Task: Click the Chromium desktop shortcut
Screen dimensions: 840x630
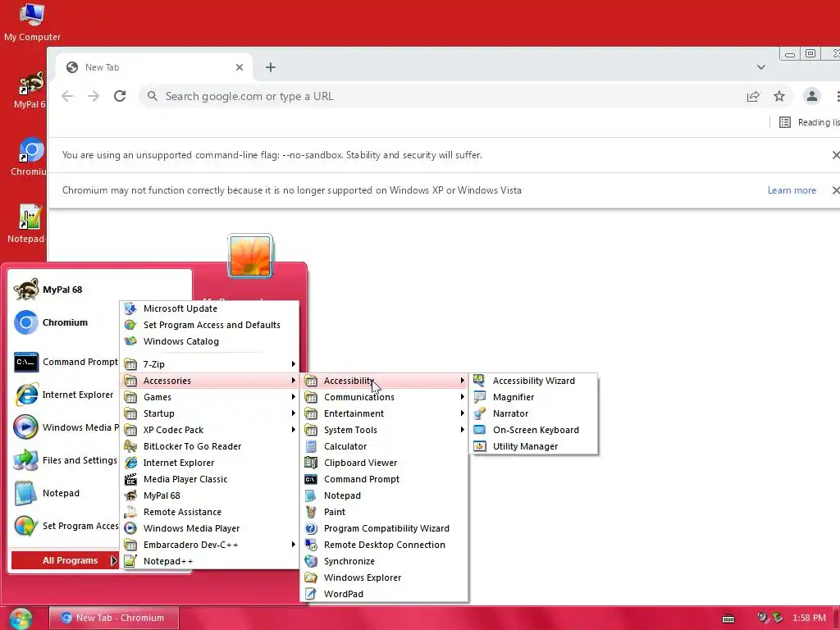Action: click(28, 157)
